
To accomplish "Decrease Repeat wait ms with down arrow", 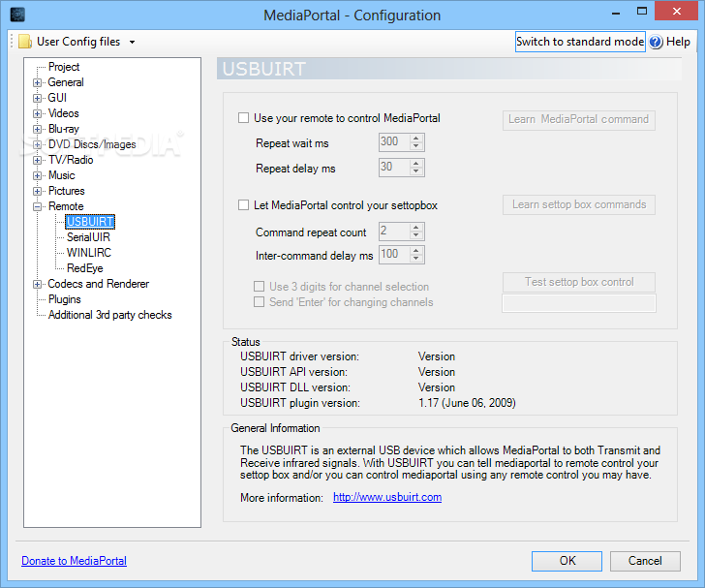I will [416, 146].
